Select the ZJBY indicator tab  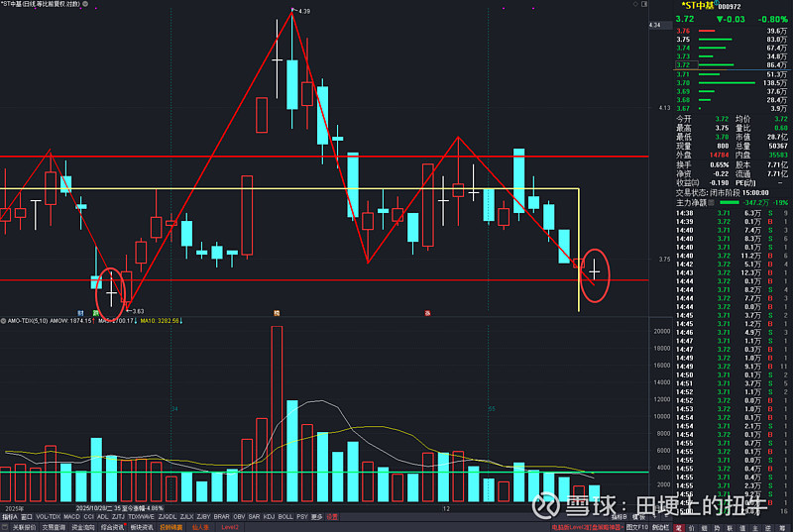[x=203, y=517]
